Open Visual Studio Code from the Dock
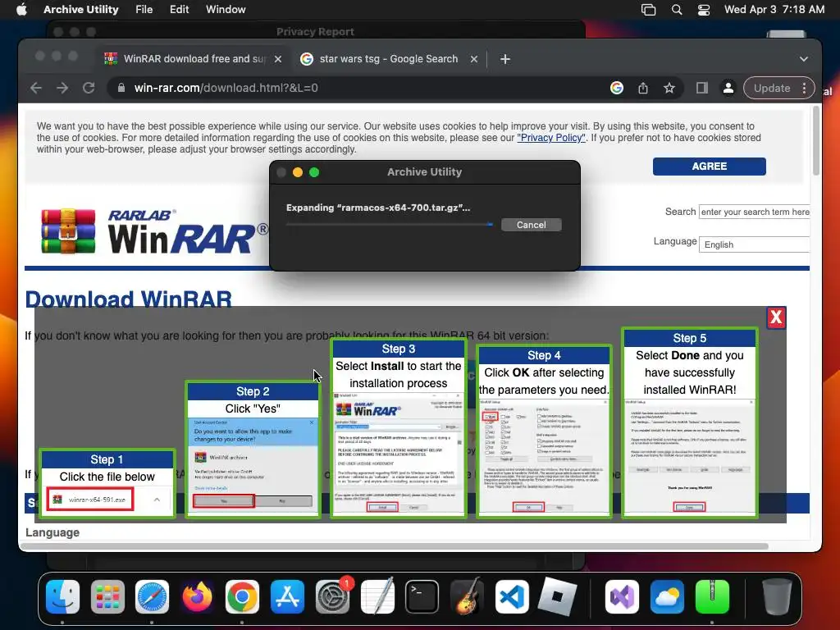This screenshot has height=630, width=840. (512, 596)
